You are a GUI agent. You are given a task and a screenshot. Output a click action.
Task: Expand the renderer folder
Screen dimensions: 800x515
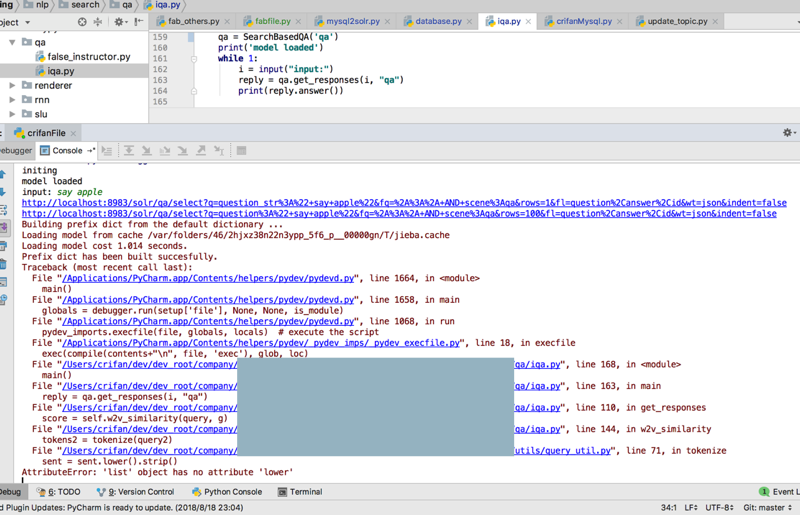[x=12, y=85]
